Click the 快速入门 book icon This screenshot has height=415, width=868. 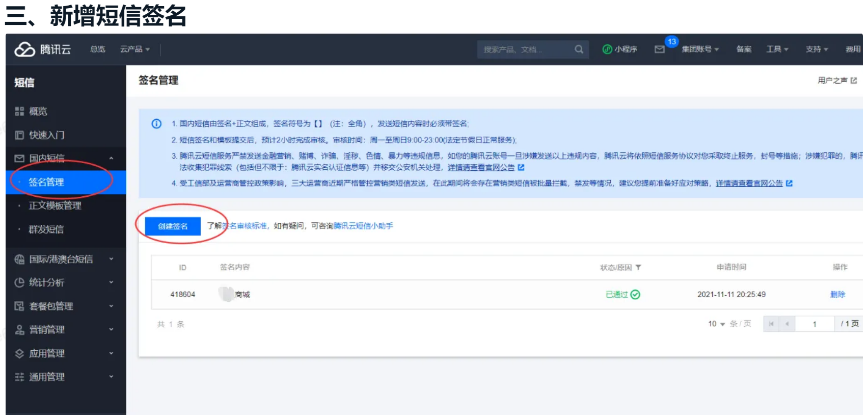click(19, 135)
